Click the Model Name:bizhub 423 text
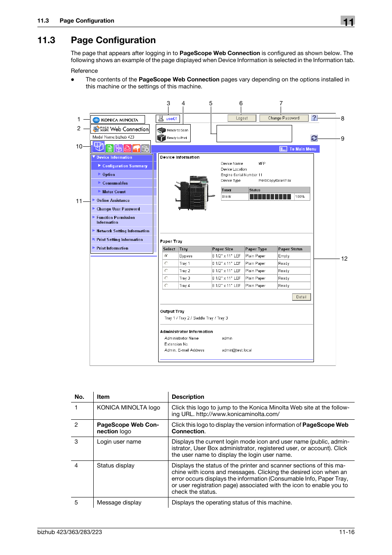This screenshot has height=555, width=392. [113, 137]
